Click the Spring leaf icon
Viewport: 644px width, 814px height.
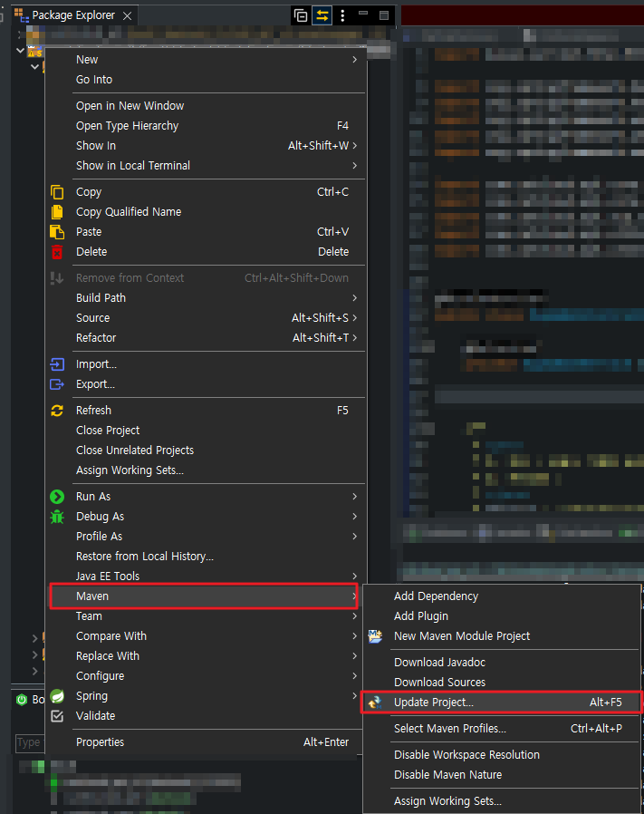(x=57, y=696)
